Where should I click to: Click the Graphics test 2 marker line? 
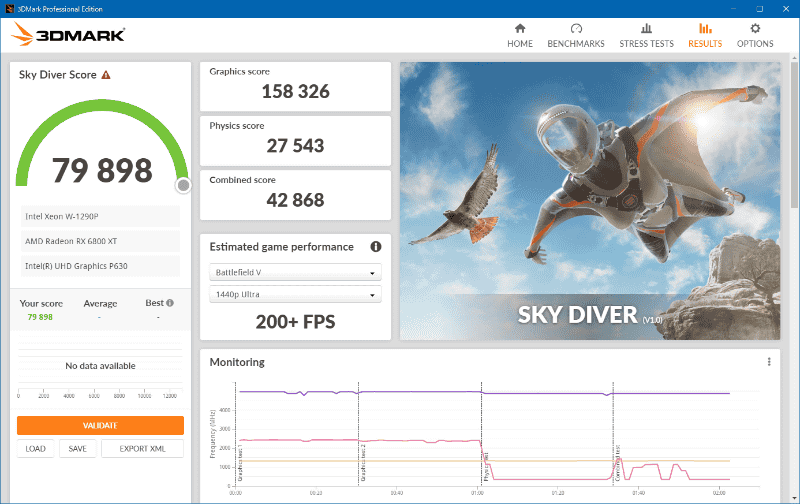point(358,434)
